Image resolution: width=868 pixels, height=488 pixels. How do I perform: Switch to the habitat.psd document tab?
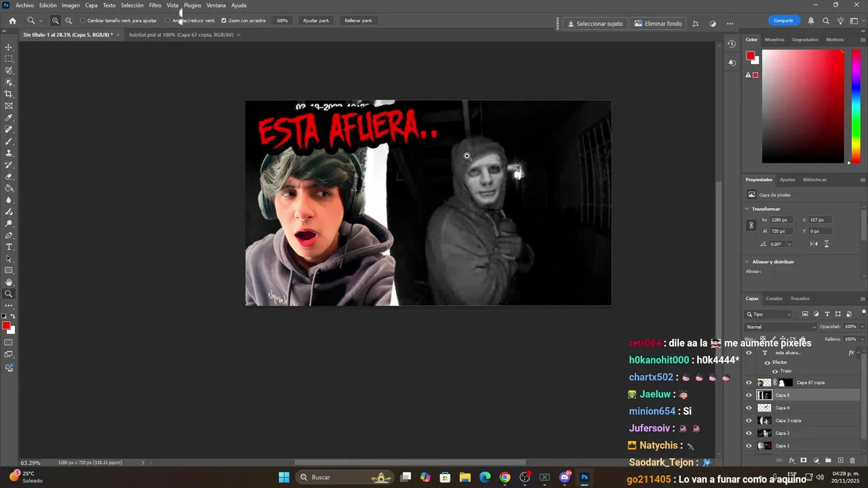[x=181, y=35]
